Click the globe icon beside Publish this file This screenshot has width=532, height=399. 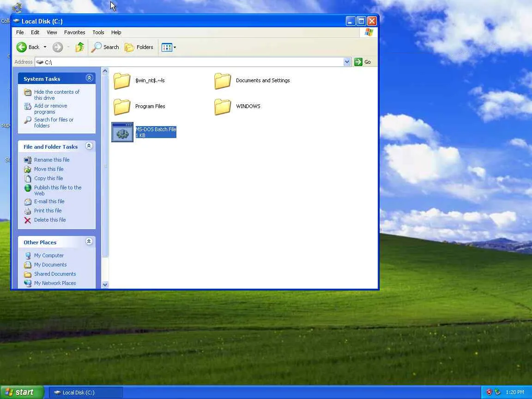click(28, 187)
